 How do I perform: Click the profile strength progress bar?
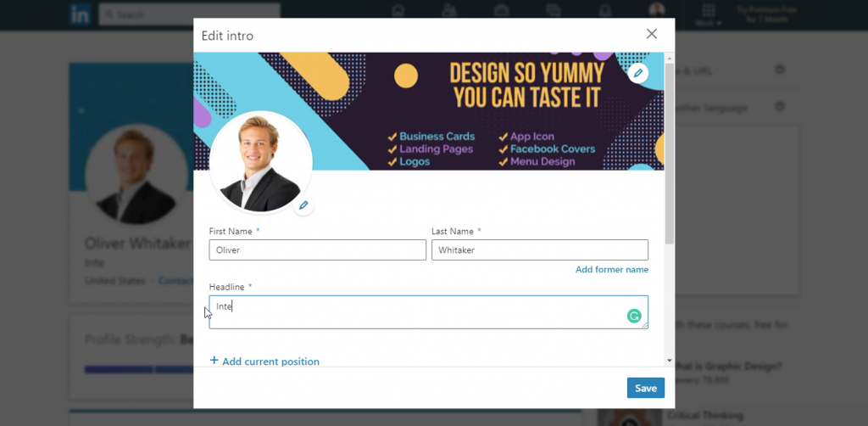(139, 369)
